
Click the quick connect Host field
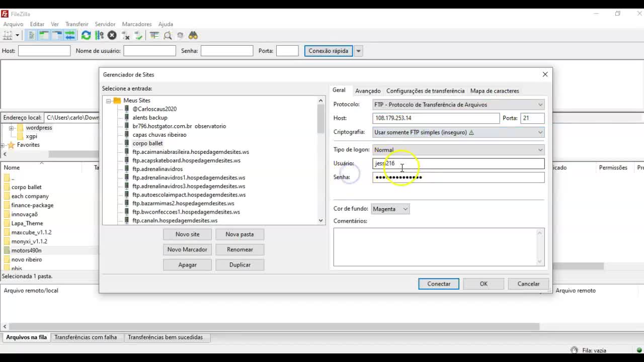44,51
